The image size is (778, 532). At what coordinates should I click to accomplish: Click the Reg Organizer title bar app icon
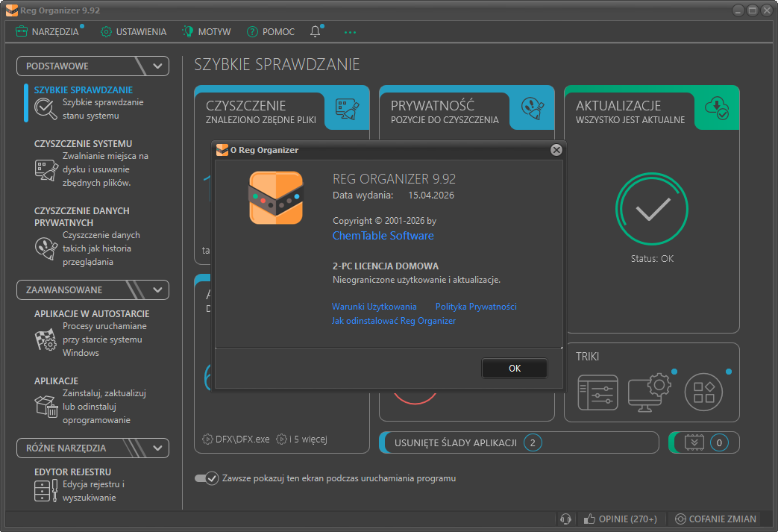[12, 10]
